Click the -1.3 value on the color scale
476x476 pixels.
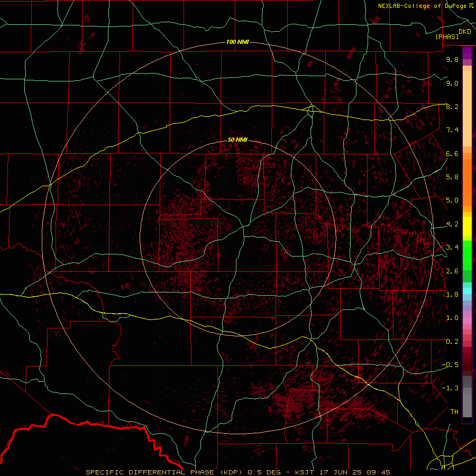coord(450,388)
